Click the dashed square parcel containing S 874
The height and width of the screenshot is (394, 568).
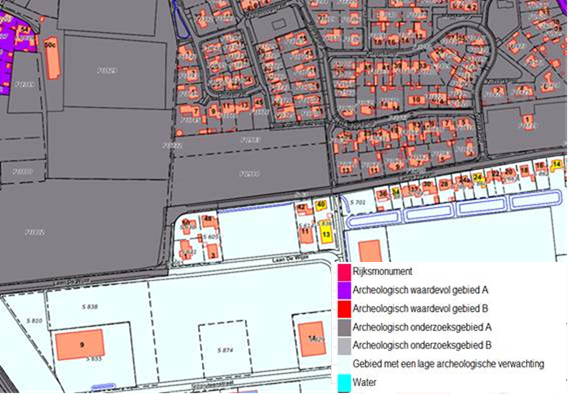tap(225, 349)
